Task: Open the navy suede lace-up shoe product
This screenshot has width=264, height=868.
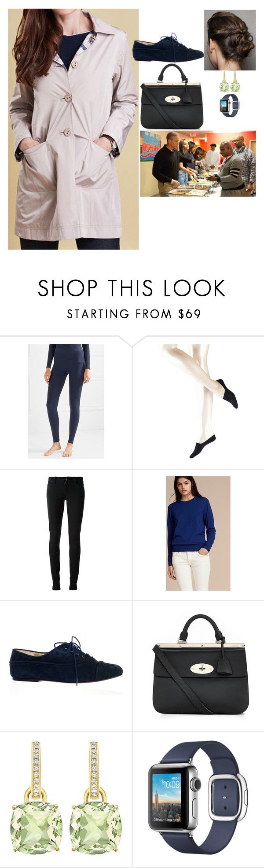Action: click(x=66, y=666)
